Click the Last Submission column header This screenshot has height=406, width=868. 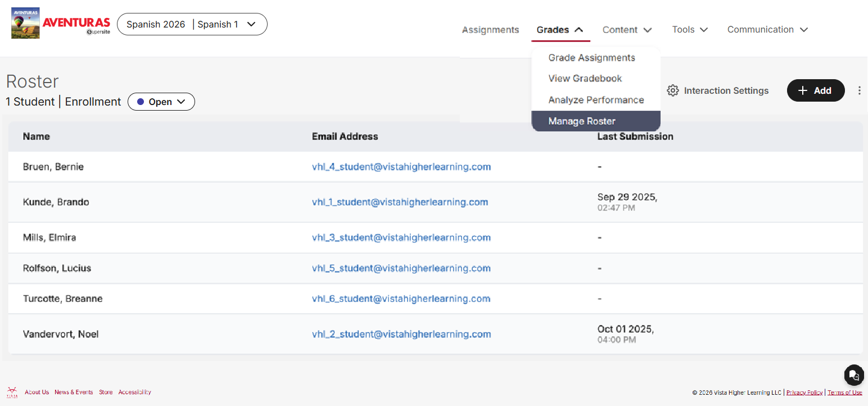pyautogui.click(x=635, y=136)
